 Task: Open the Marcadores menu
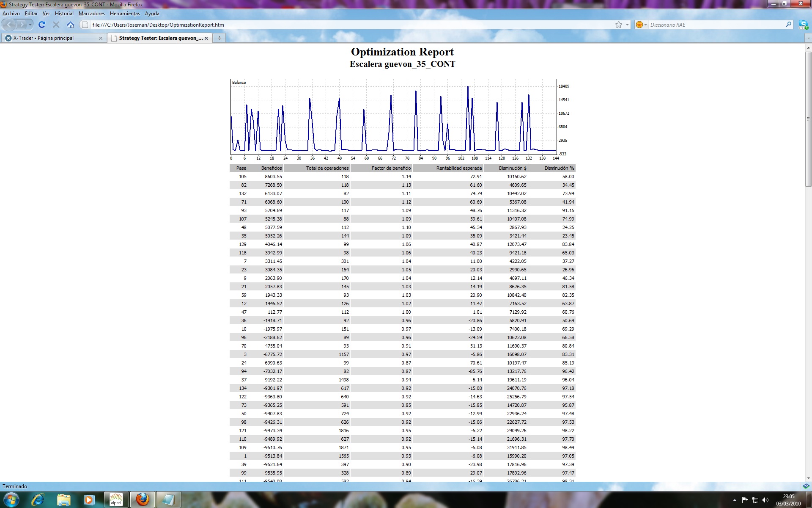(91, 14)
